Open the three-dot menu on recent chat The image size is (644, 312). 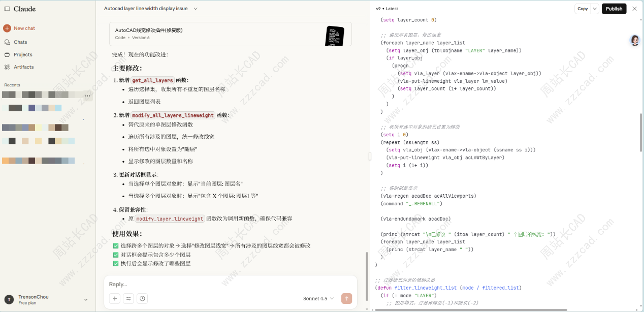[88, 96]
